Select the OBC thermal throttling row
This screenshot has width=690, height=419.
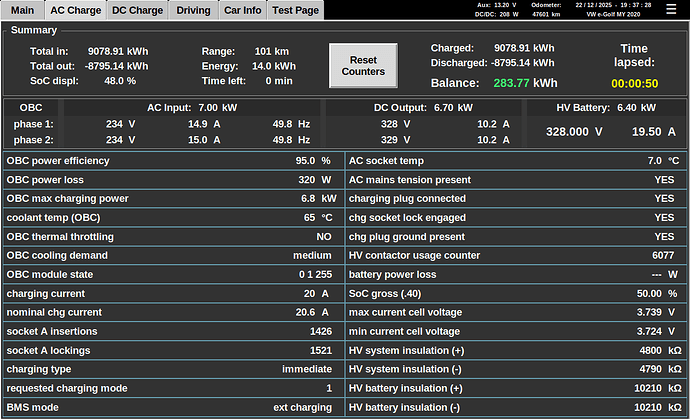(x=172, y=237)
